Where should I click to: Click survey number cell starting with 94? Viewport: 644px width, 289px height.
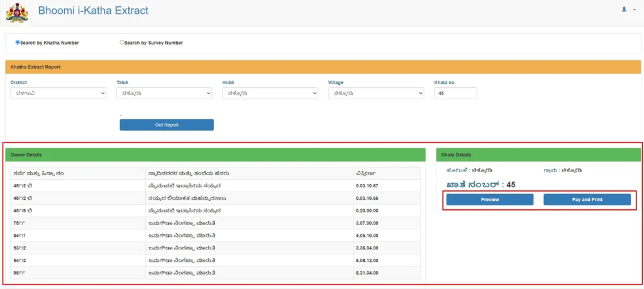click(x=78, y=261)
